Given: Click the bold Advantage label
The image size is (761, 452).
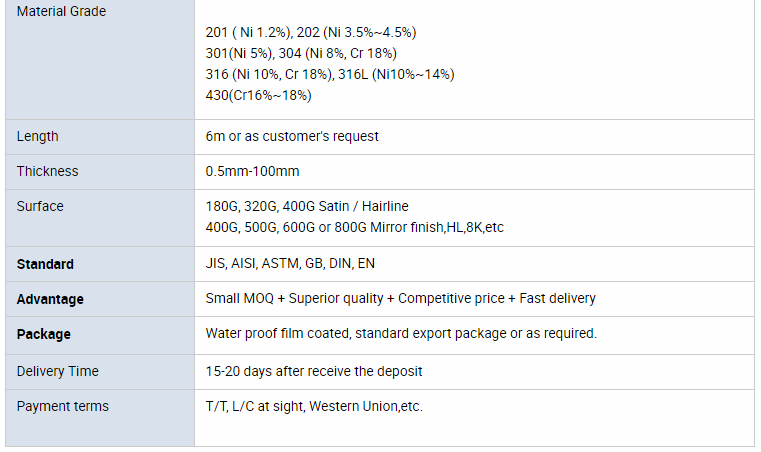Looking at the screenshot, I should 50,299.
